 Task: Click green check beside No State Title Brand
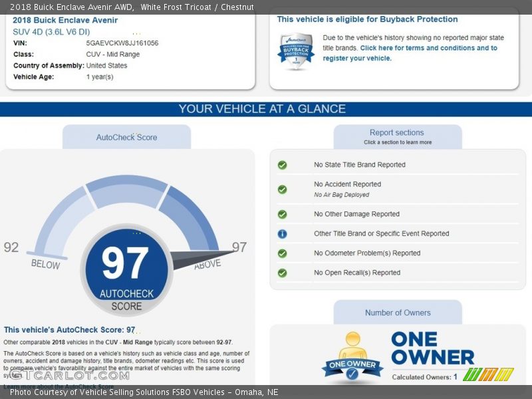tap(282, 165)
